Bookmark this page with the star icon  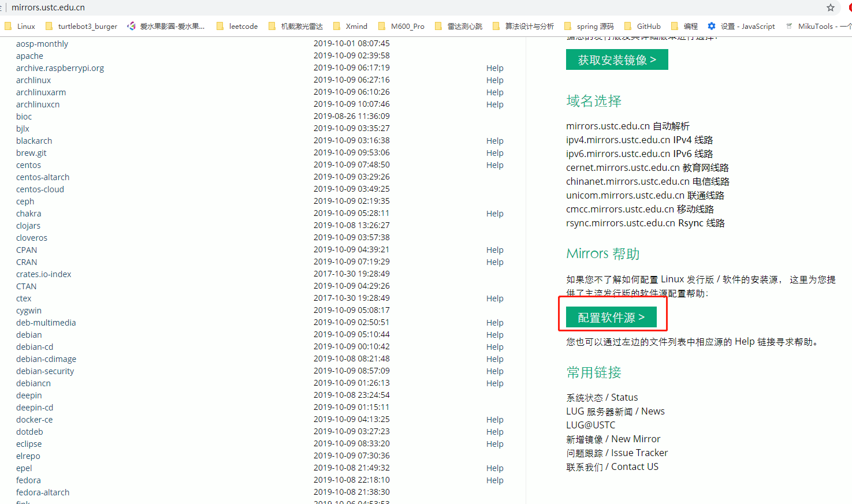point(831,8)
